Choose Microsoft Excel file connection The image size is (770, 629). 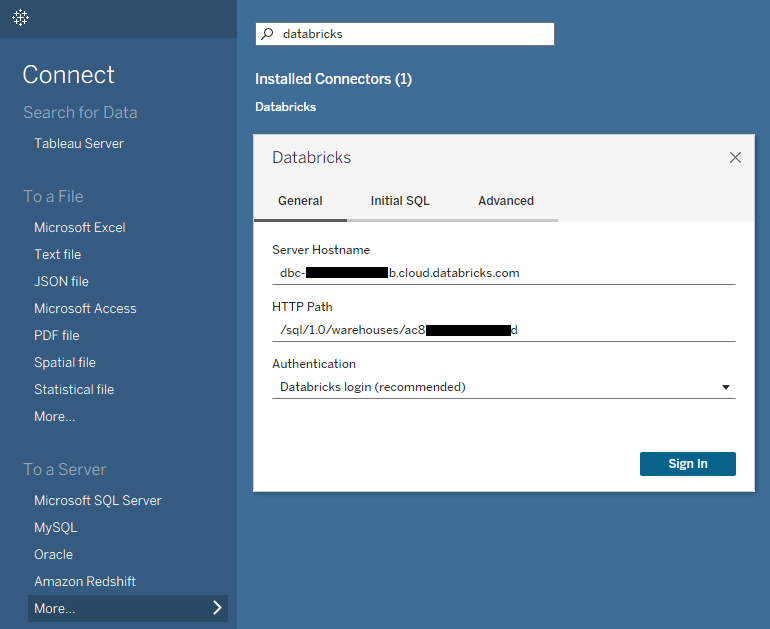(x=80, y=227)
